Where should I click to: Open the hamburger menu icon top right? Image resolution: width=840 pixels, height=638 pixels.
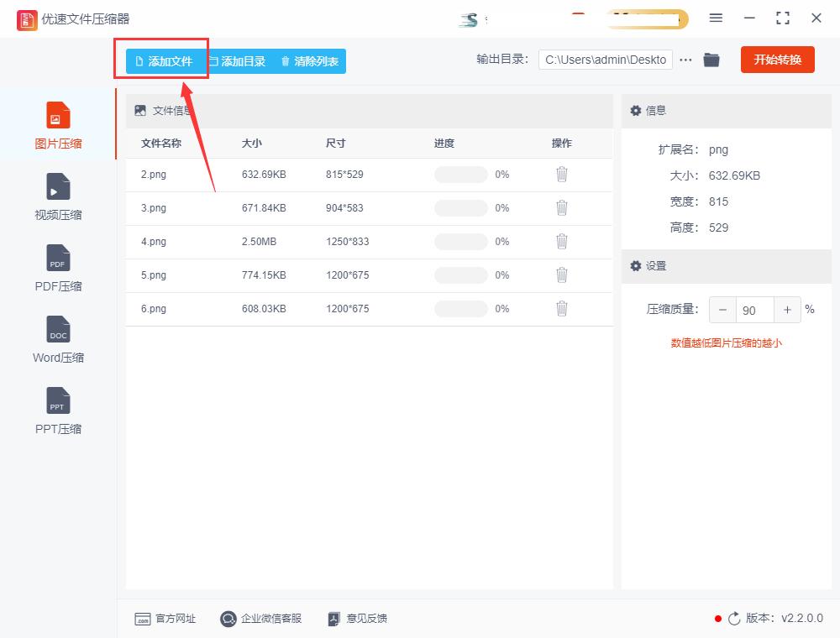point(716,18)
